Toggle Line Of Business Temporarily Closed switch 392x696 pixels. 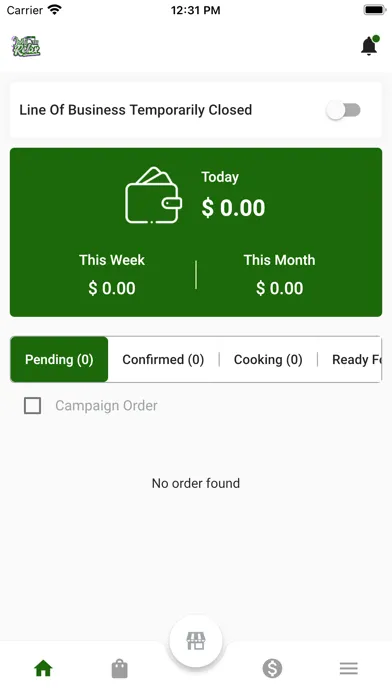tap(344, 110)
